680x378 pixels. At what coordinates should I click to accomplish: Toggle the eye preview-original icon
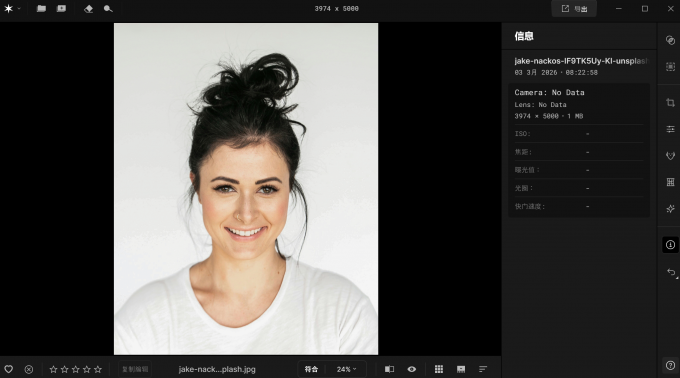(x=412, y=369)
